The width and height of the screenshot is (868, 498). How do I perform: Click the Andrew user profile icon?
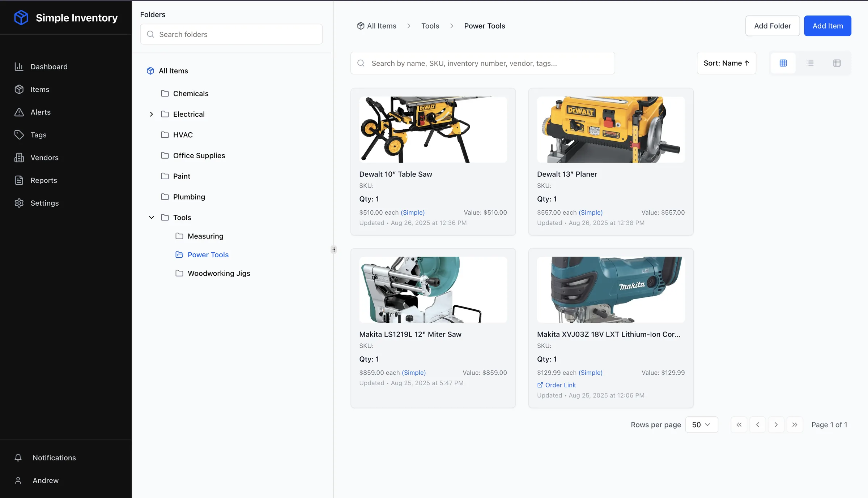[18, 480]
